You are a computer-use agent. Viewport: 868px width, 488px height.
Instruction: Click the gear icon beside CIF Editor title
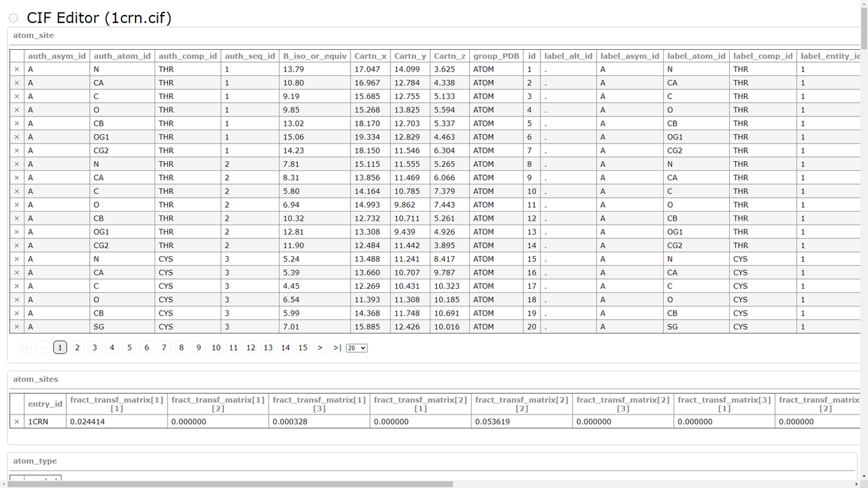tap(13, 18)
